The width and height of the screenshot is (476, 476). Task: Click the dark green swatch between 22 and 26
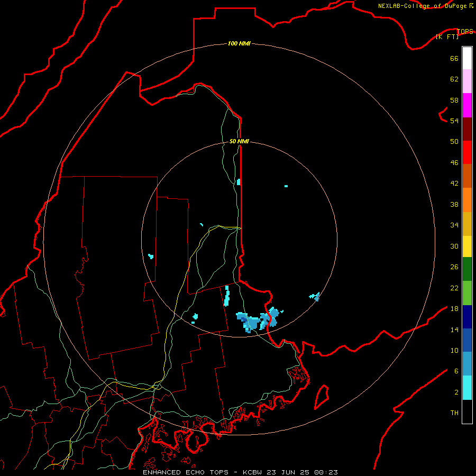[467, 269]
